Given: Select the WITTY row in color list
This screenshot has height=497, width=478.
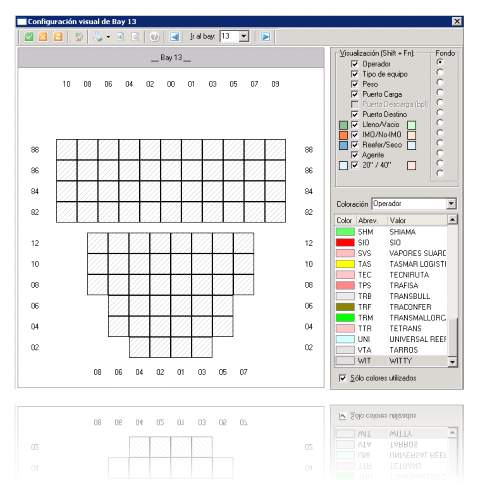Looking at the screenshot, I should pos(391,361).
